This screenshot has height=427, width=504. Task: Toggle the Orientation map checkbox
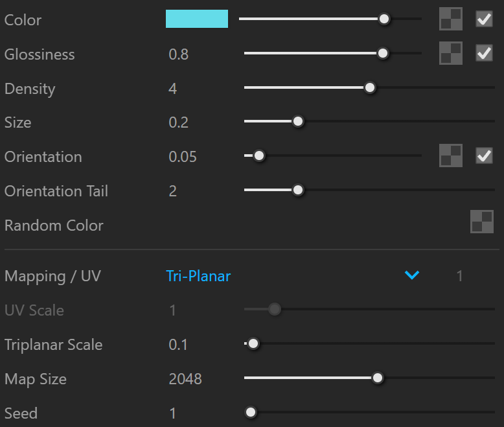pyautogui.click(x=484, y=156)
